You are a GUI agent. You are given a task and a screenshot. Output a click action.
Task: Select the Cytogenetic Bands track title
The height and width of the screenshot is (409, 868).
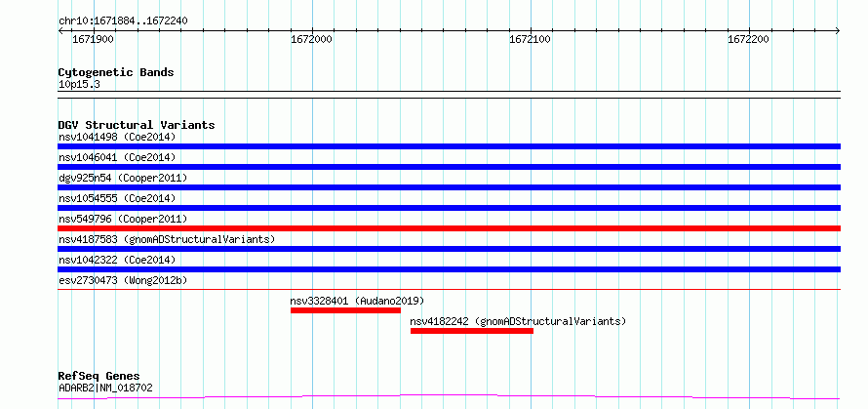(116, 72)
